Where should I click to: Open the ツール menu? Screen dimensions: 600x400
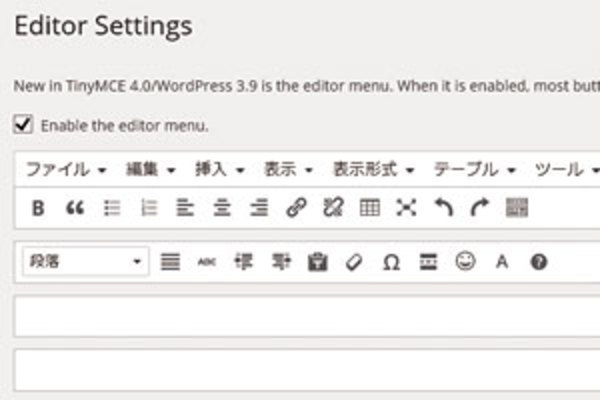[567, 170]
